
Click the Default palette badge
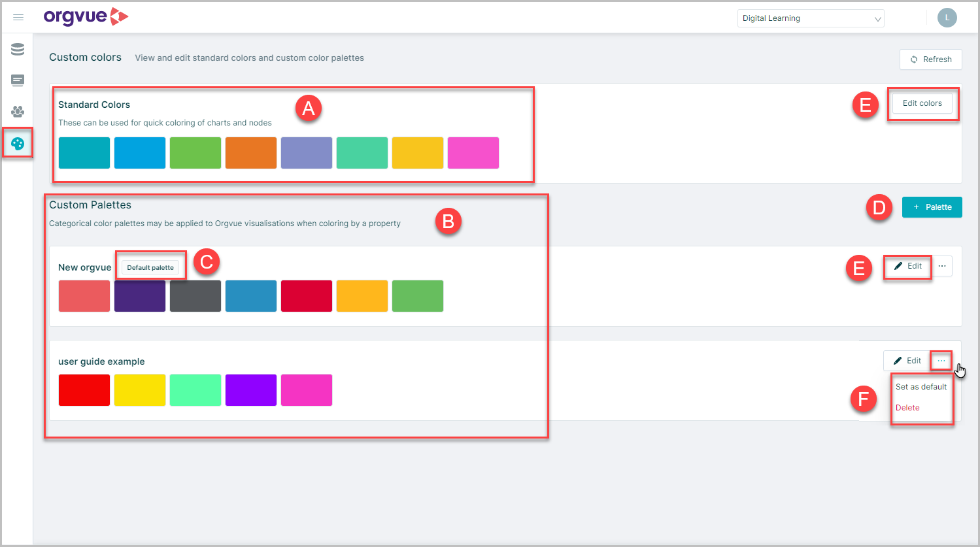150,267
